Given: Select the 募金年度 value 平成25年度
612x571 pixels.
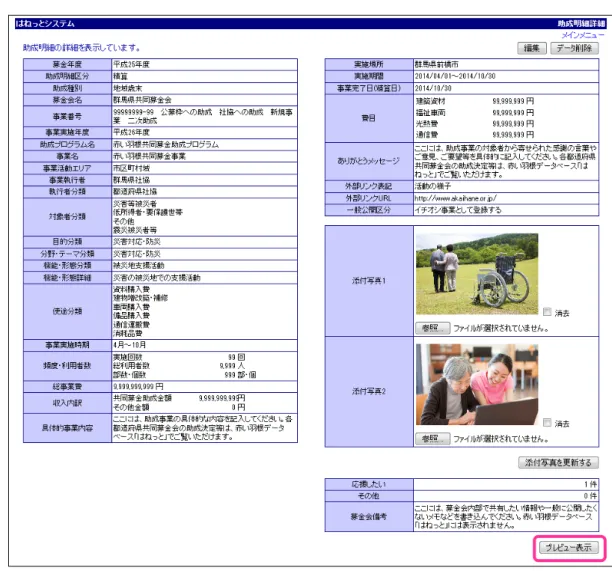Looking at the screenshot, I should pos(131,64).
